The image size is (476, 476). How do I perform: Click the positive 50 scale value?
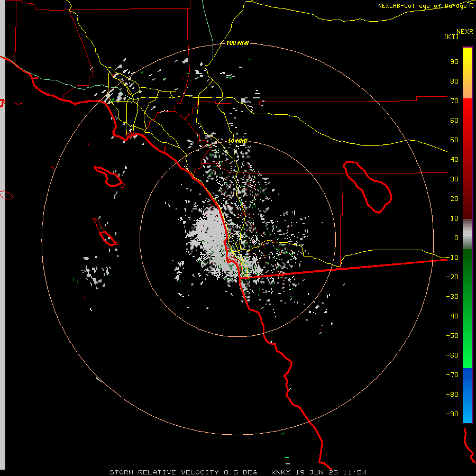click(x=454, y=140)
